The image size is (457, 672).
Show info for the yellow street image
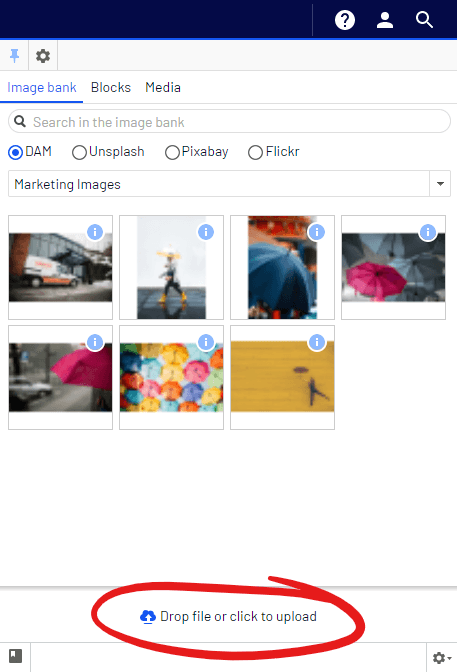pyautogui.click(x=317, y=342)
